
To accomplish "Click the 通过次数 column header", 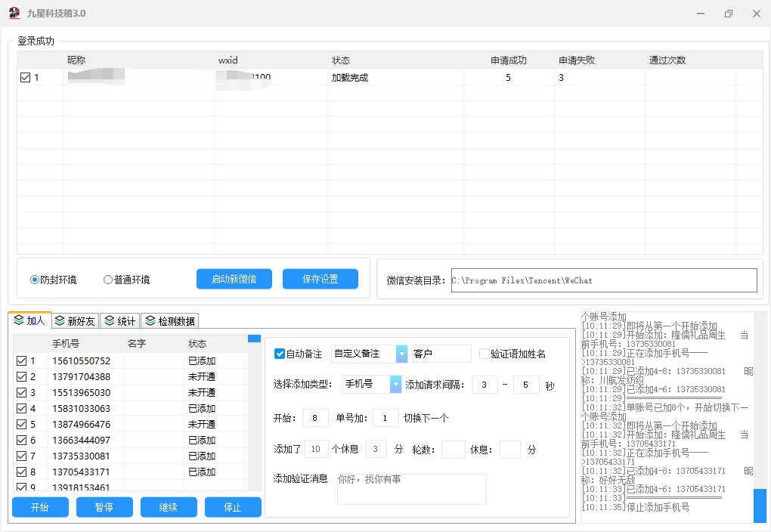I will point(667,60).
